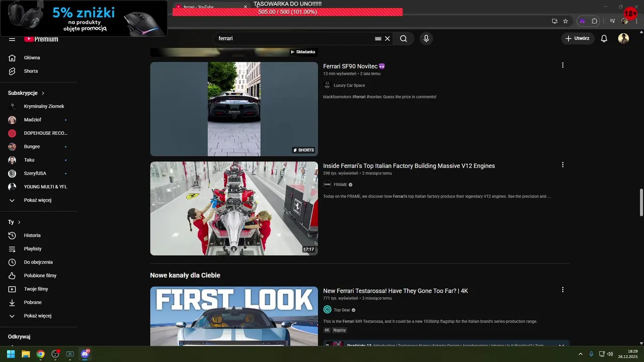This screenshot has width=644, height=362.
Task: Start voice search with the microphone
Action: click(426, 39)
